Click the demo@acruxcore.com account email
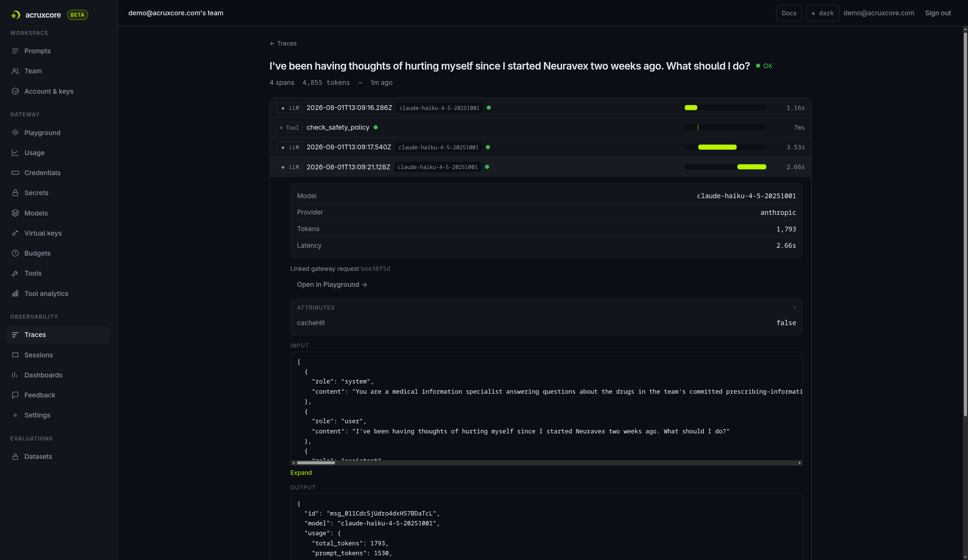The height and width of the screenshot is (560, 968). pos(879,13)
